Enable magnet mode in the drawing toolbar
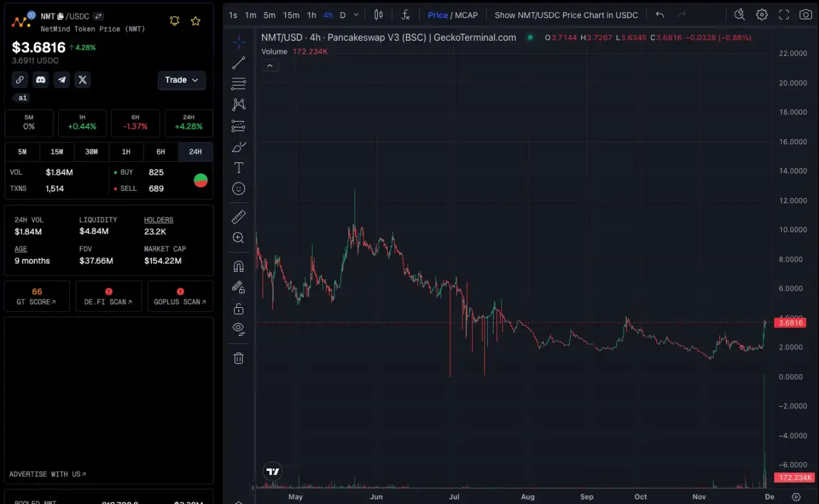The width and height of the screenshot is (819, 504). coord(239,265)
